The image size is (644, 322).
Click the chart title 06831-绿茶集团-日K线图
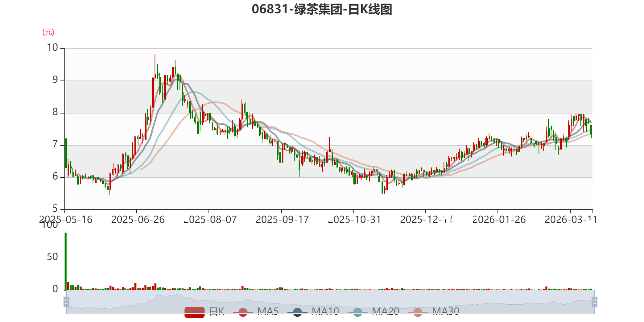coord(322,9)
